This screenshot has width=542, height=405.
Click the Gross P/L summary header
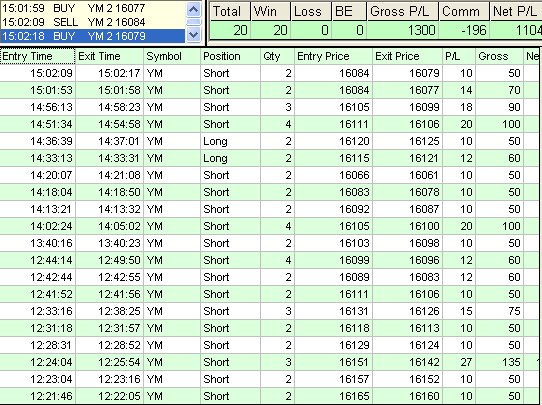tap(403, 11)
